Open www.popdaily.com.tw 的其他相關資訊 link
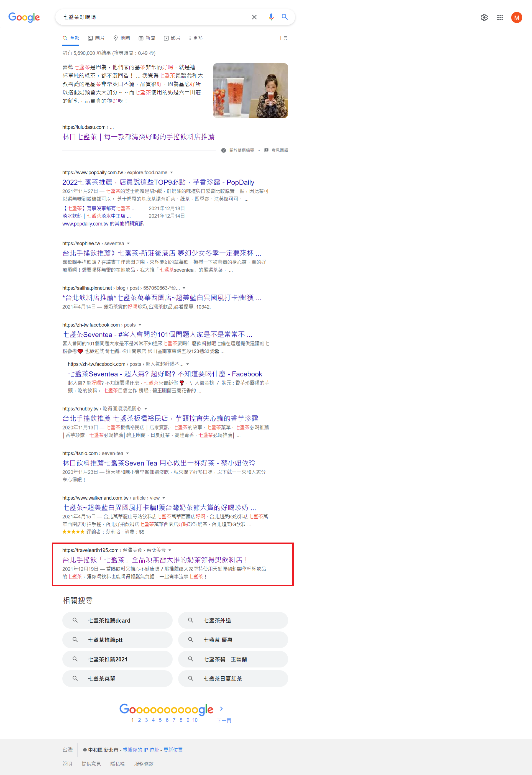 (103, 224)
